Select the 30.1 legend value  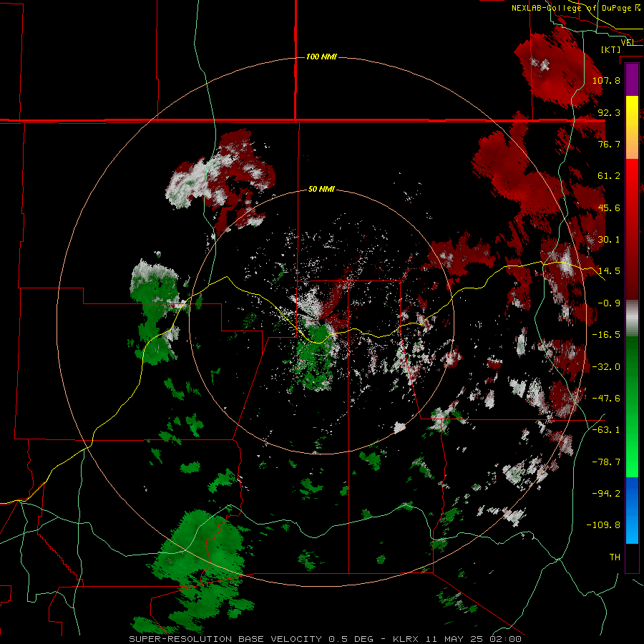pyautogui.click(x=609, y=240)
